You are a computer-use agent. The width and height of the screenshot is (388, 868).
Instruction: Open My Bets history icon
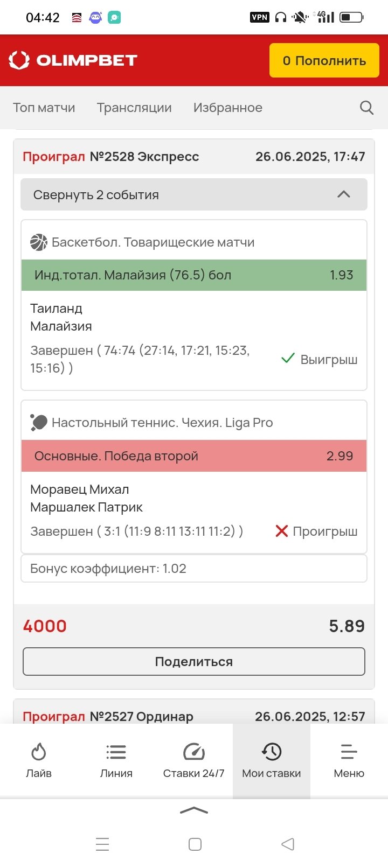point(272,752)
